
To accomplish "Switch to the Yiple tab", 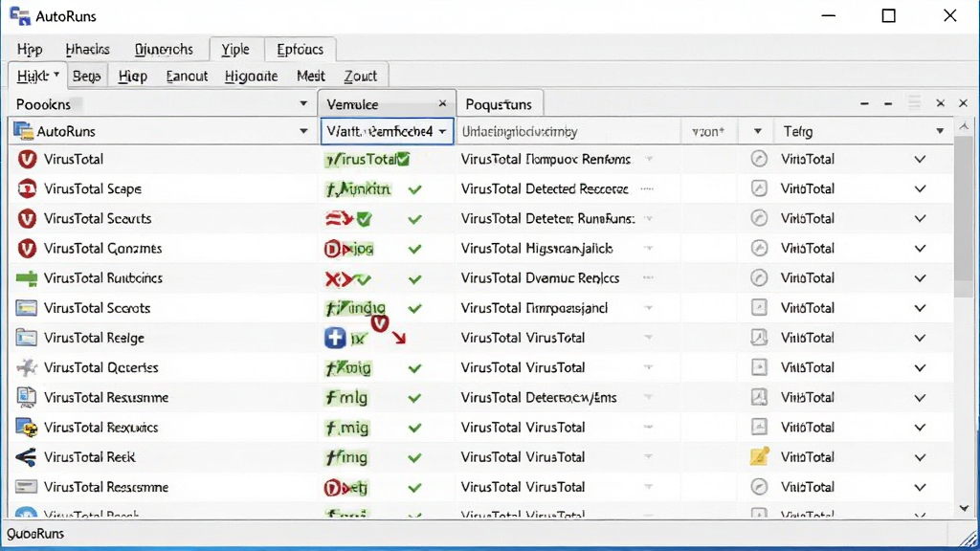I will point(235,50).
